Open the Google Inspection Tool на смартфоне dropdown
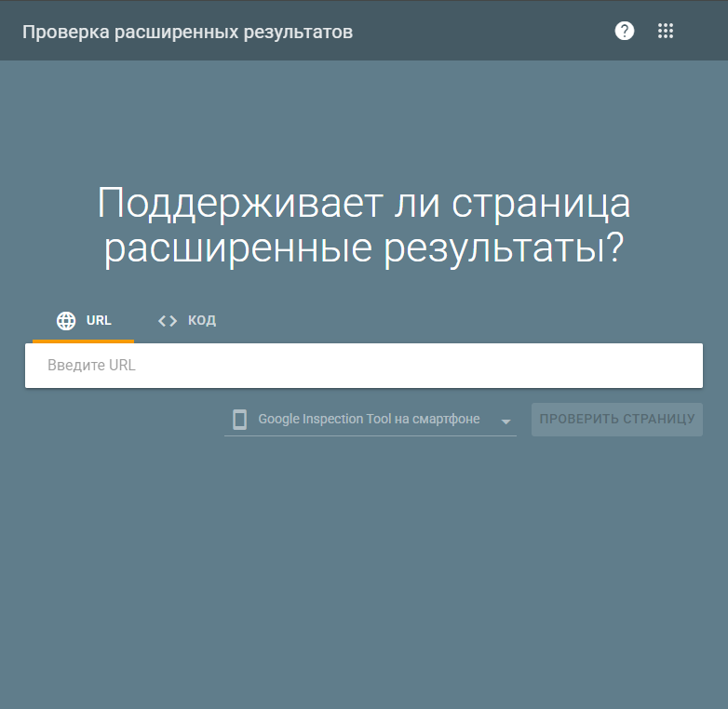This screenshot has width=728, height=709. click(x=370, y=420)
